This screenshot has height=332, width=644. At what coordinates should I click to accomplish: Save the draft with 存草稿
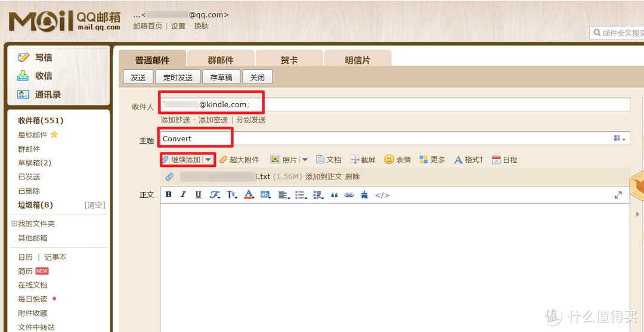[221, 77]
